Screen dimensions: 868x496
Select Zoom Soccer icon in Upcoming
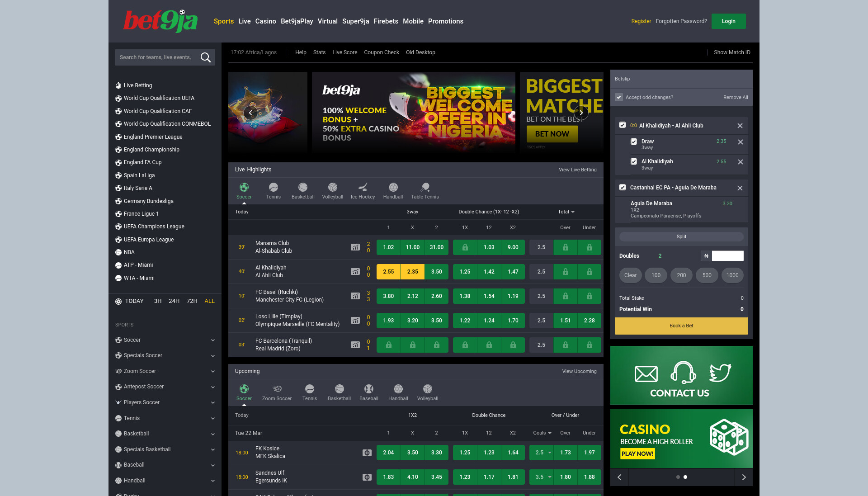(277, 389)
